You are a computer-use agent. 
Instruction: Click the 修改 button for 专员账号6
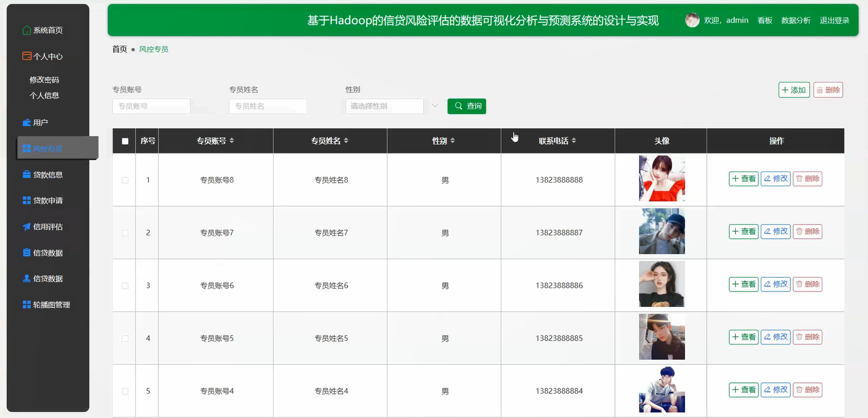(x=776, y=284)
